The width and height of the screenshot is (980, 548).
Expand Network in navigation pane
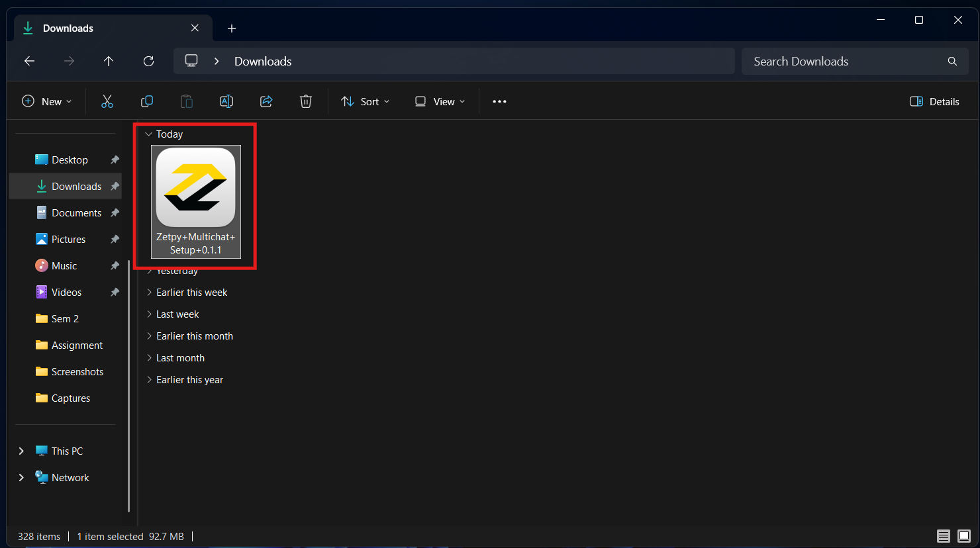(21, 477)
